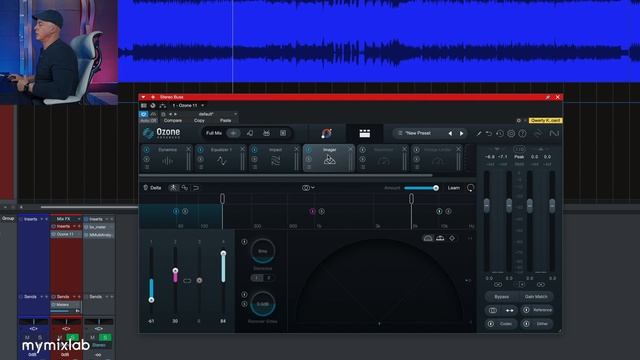
Task: Click the high crossover split handle
Action: pos(411,198)
